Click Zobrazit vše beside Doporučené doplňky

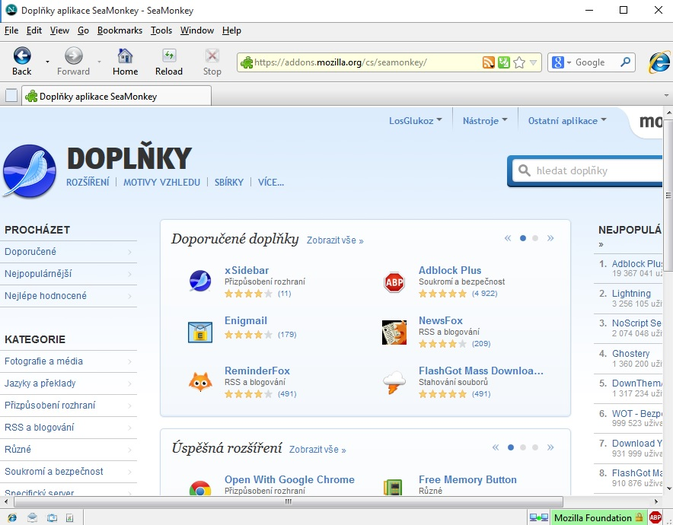pyautogui.click(x=335, y=240)
